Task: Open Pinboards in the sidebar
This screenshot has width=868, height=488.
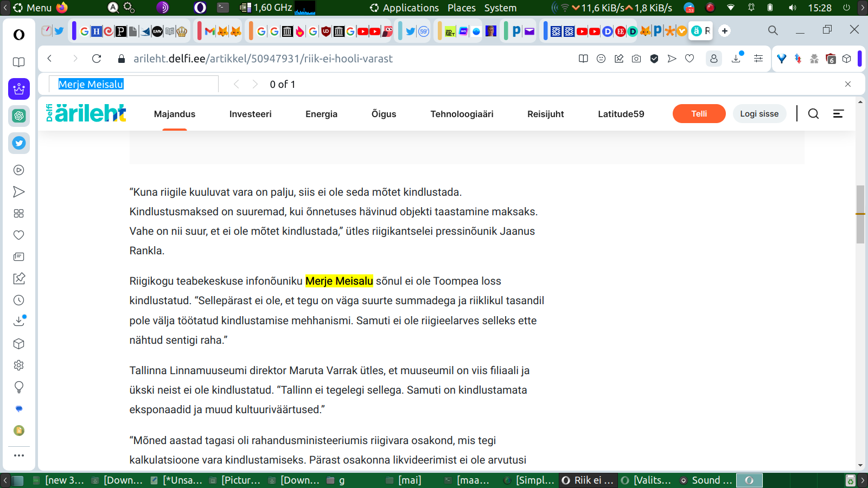Action: 19,279
